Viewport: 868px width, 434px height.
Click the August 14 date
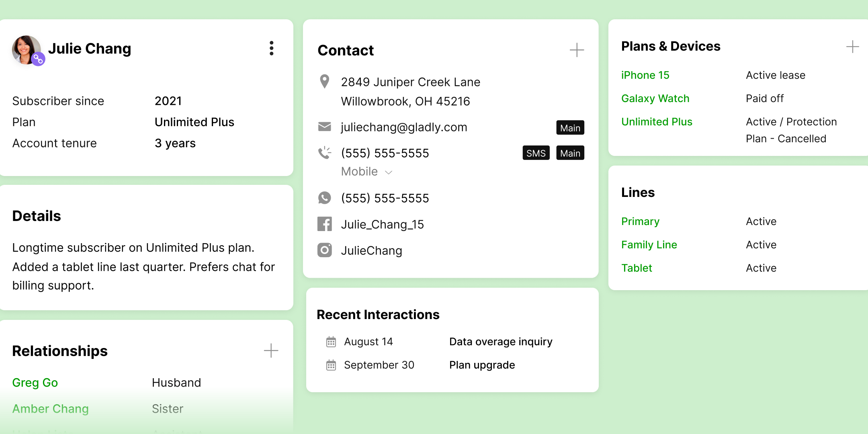[368, 342]
